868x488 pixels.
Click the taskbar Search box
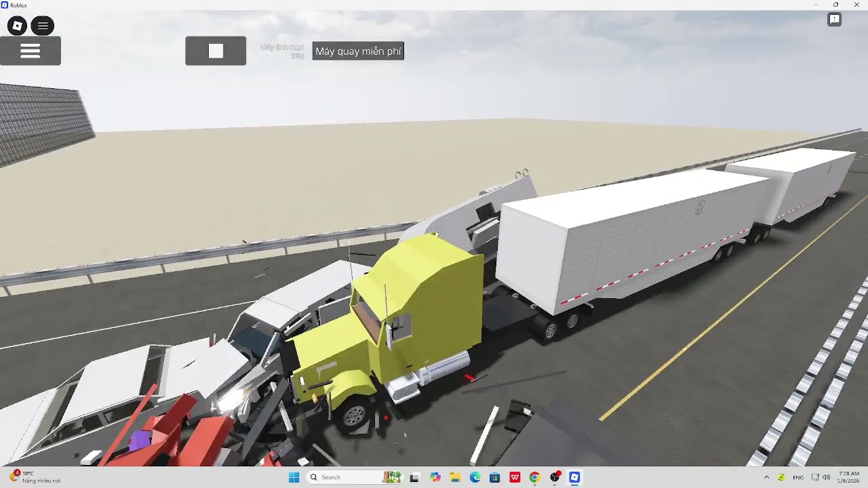click(x=355, y=477)
